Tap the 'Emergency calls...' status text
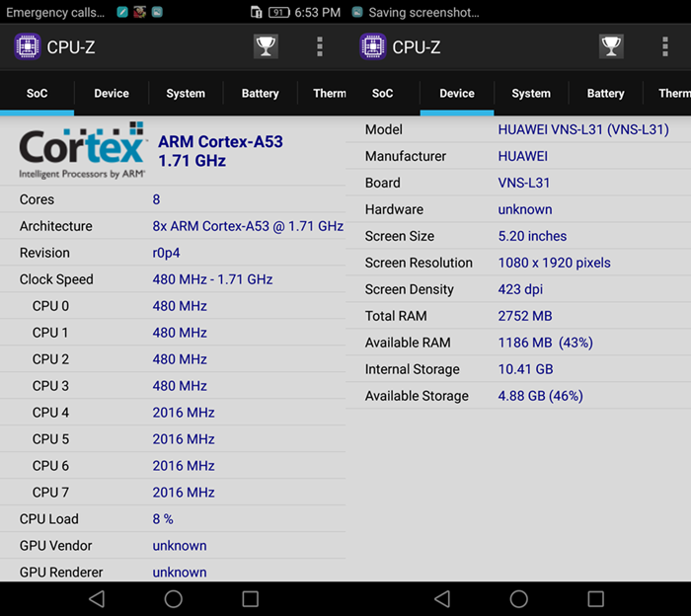This screenshot has height=616, width=691. (55, 12)
